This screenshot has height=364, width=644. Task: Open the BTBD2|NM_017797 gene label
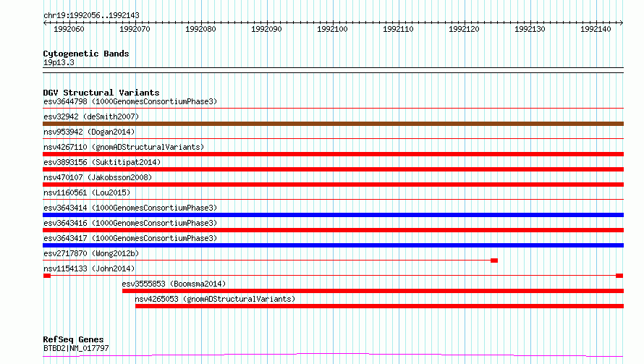coord(76,348)
